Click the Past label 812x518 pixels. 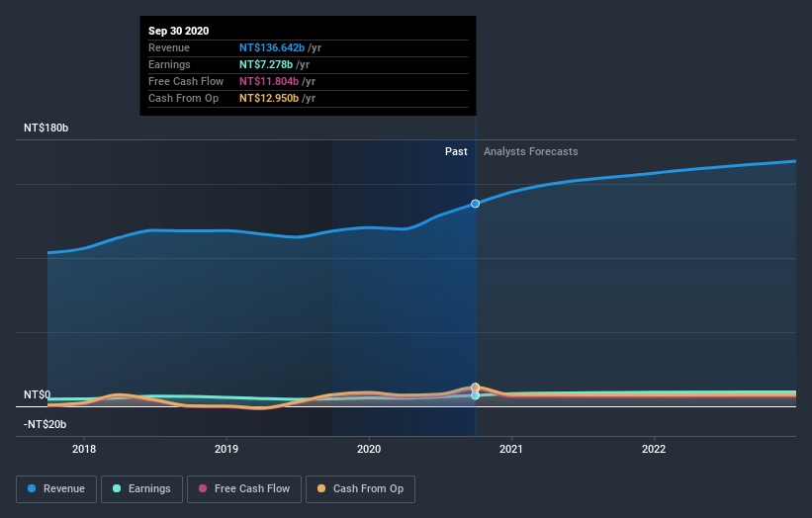point(456,151)
